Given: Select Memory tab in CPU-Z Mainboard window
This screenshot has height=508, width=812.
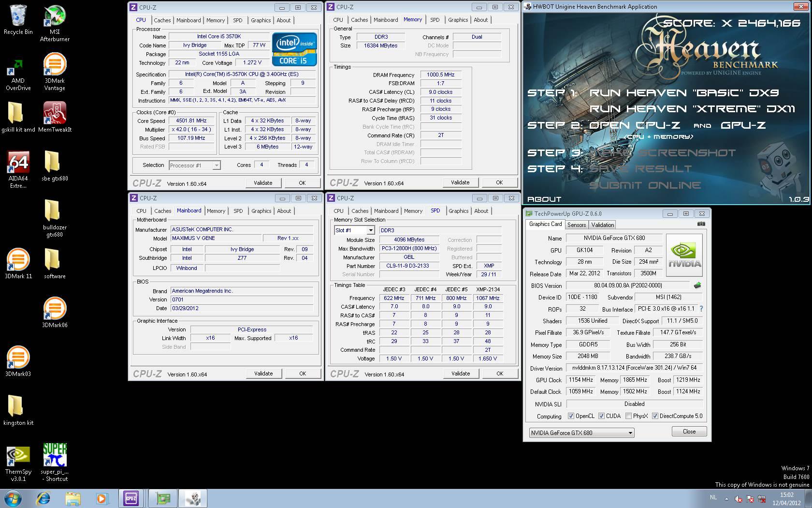Looking at the screenshot, I should (x=216, y=211).
